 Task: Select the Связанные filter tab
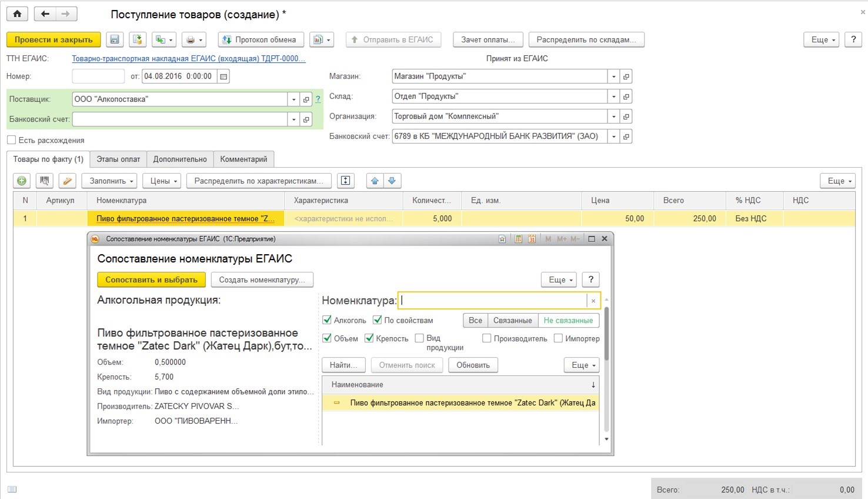[512, 321]
